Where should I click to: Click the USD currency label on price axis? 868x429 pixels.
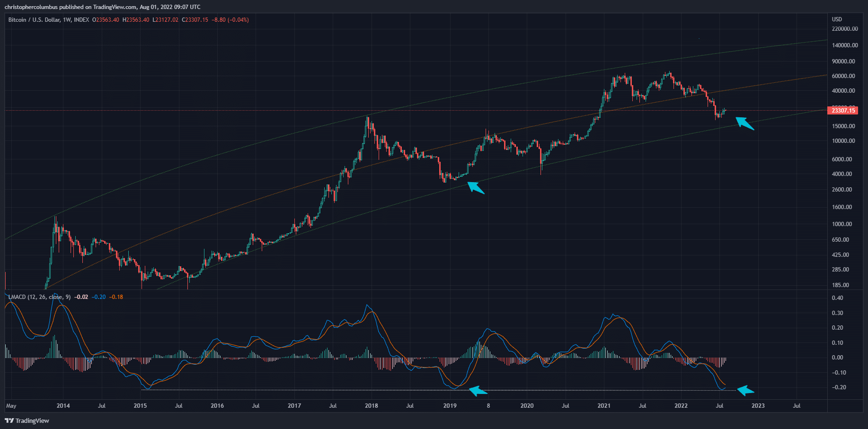tap(837, 19)
